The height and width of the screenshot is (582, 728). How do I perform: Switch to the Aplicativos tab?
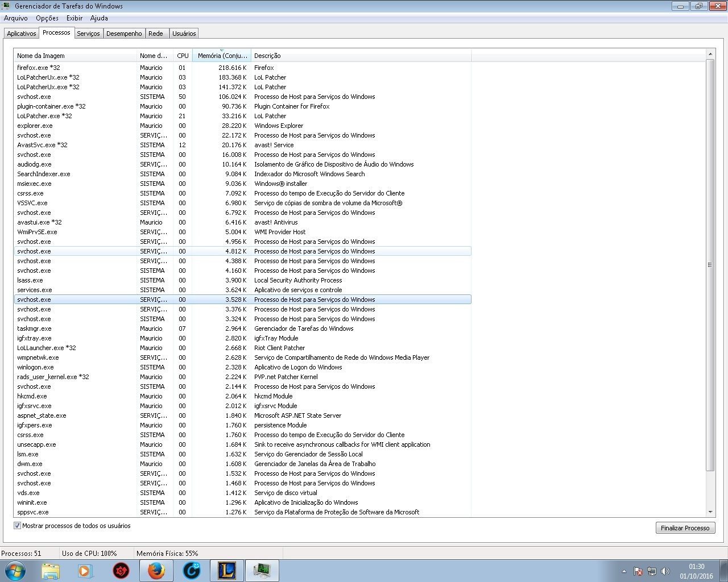pyautogui.click(x=22, y=34)
